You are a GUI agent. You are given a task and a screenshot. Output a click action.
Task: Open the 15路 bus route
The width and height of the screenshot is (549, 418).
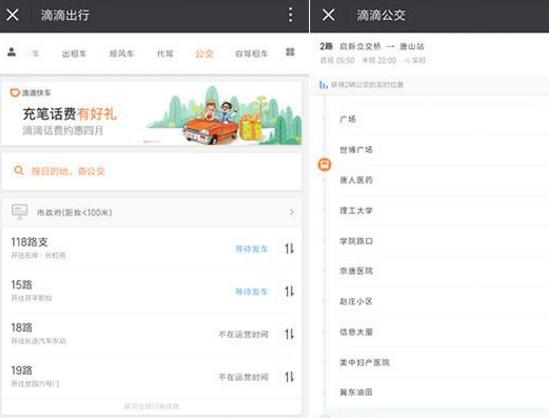pos(152,291)
